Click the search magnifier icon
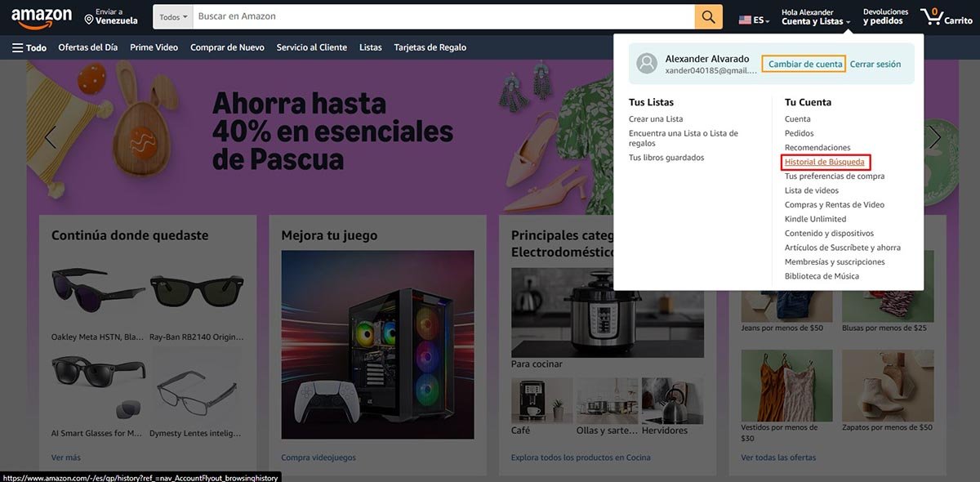 click(x=709, y=16)
